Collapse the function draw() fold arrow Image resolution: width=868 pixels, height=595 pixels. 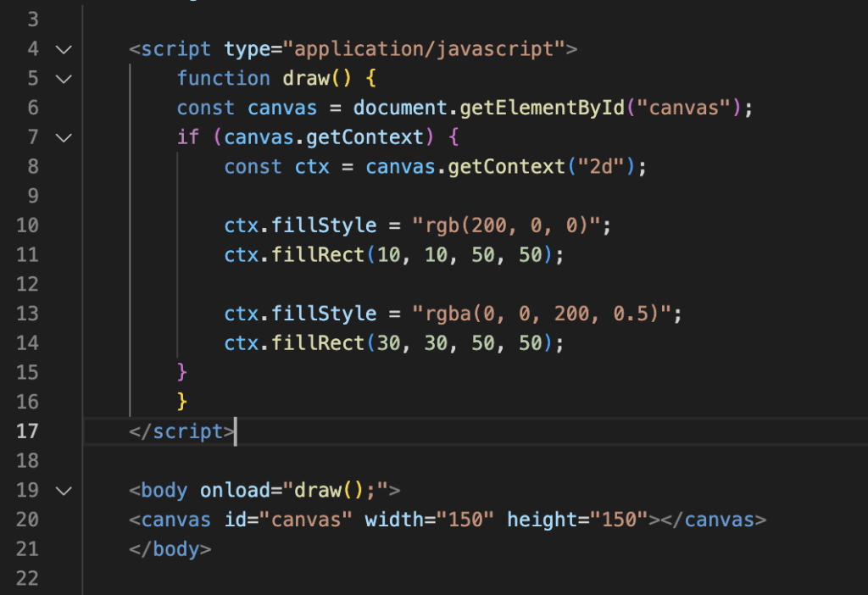64,79
